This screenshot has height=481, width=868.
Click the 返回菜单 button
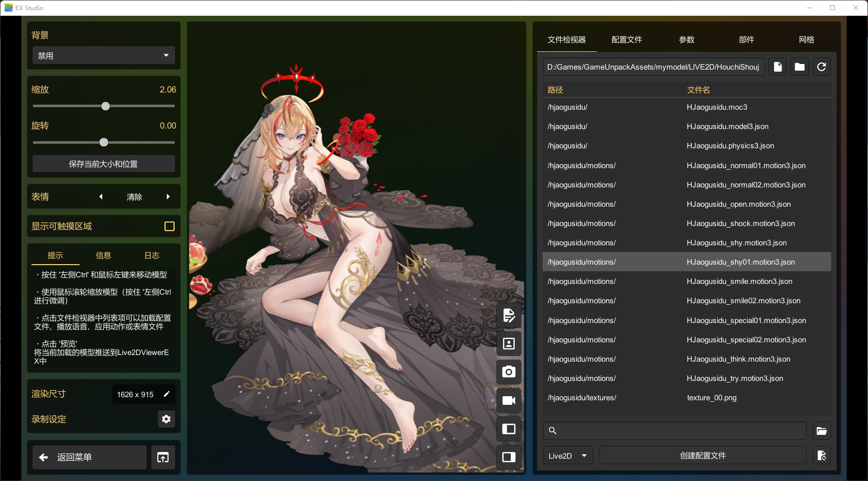89,458
